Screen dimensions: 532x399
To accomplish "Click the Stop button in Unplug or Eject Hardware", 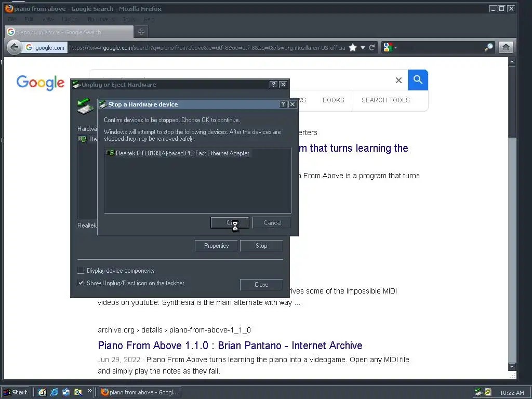I will pyautogui.click(x=261, y=246).
